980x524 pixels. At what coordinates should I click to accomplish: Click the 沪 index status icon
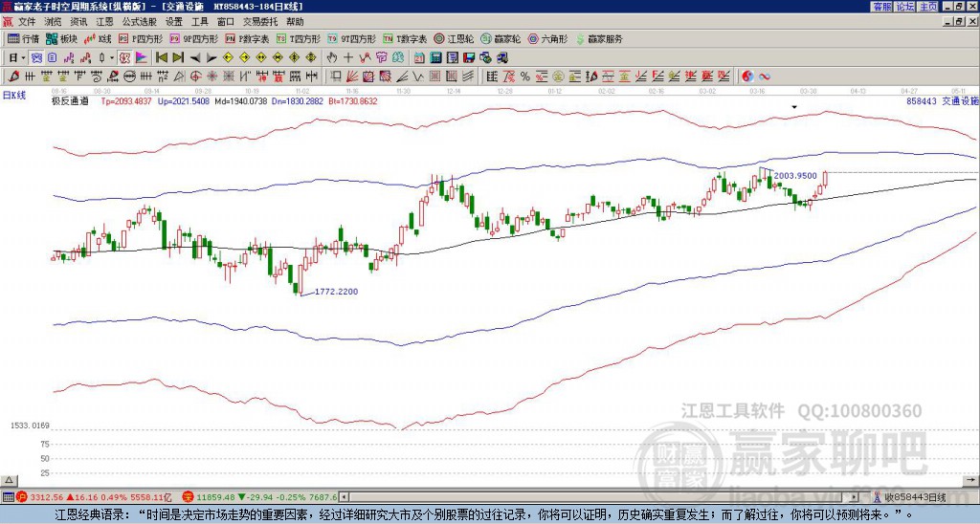[x=22, y=498]
